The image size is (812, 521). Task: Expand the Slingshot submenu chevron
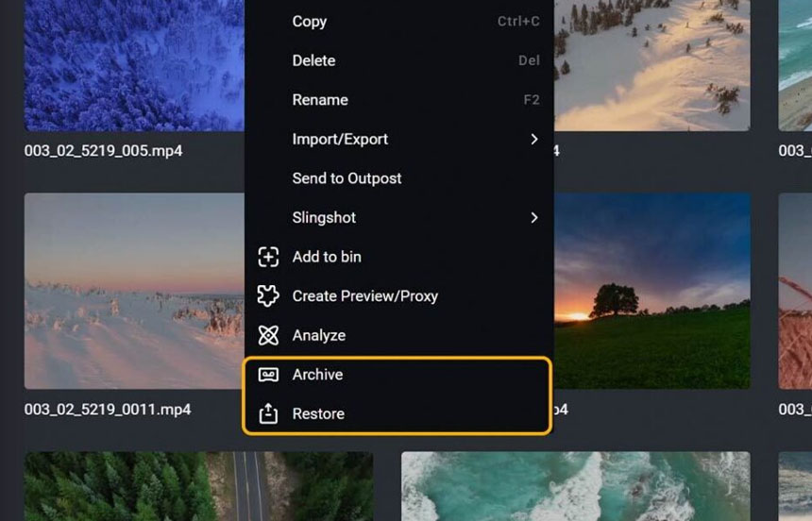533,218
